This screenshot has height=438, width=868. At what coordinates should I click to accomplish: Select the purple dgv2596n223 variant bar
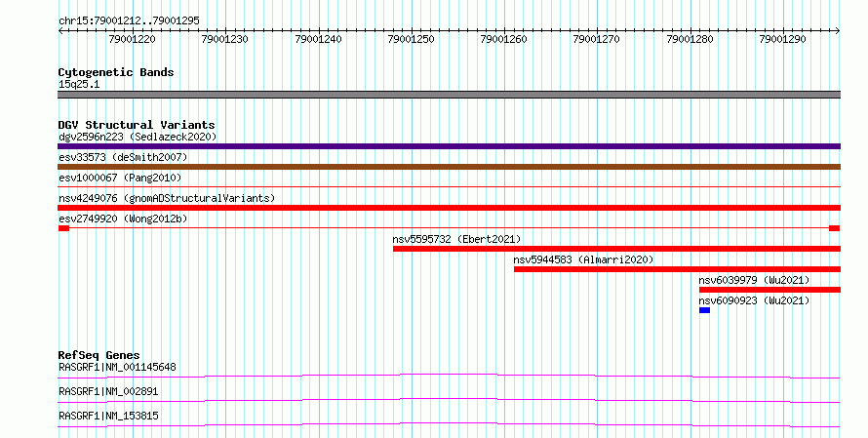click(x=449, y=146)
